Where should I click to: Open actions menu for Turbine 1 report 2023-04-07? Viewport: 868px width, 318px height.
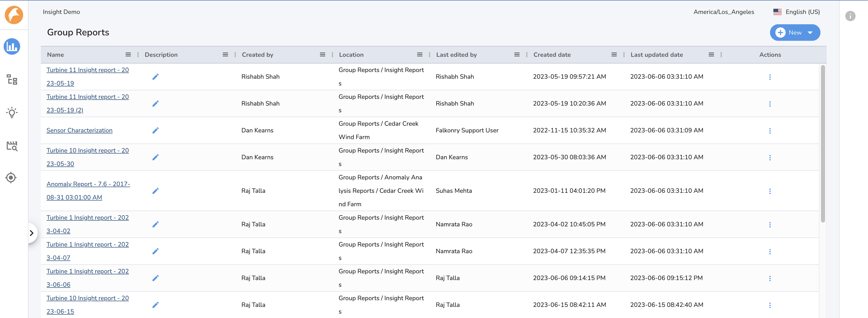click(x=770, y=251)
